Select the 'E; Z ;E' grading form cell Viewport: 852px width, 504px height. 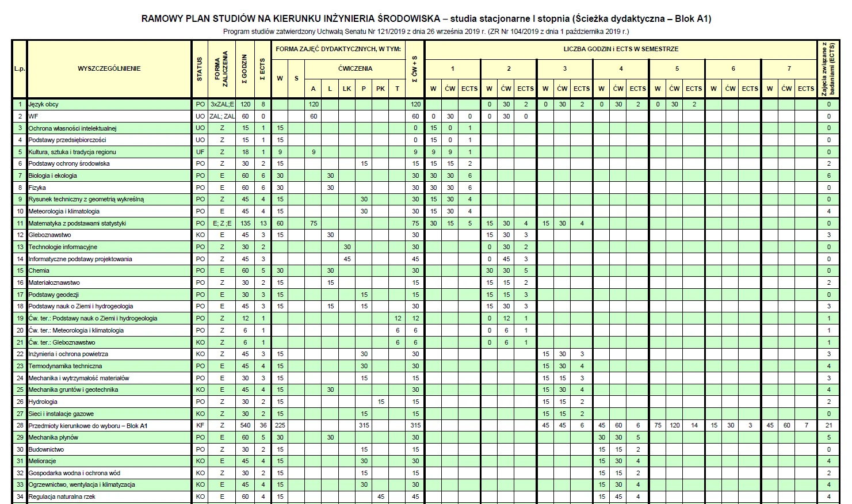pyautogui.click(x=222, y=223)
